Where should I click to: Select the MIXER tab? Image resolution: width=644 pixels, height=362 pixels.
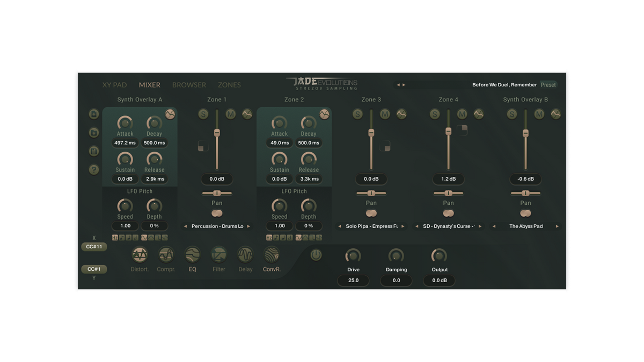150,85
